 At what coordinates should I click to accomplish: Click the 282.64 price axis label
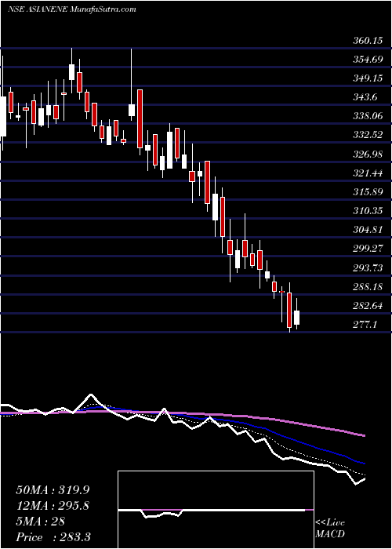367,306
